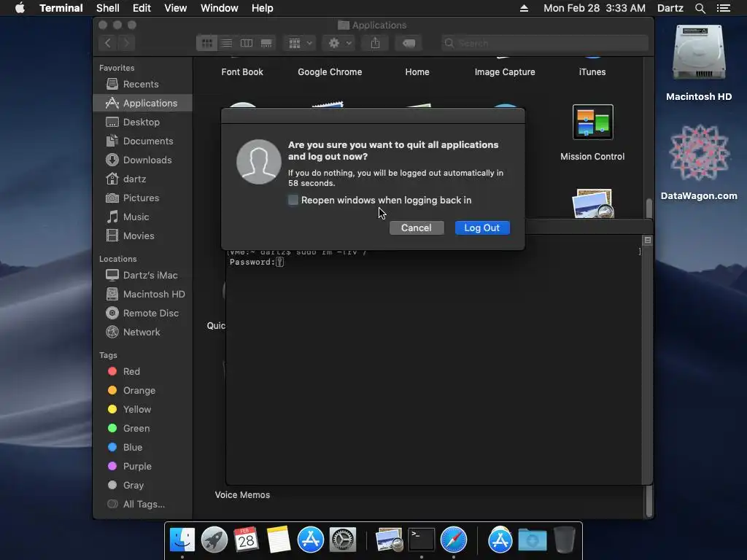Select the Orange tag

point(142,391)
